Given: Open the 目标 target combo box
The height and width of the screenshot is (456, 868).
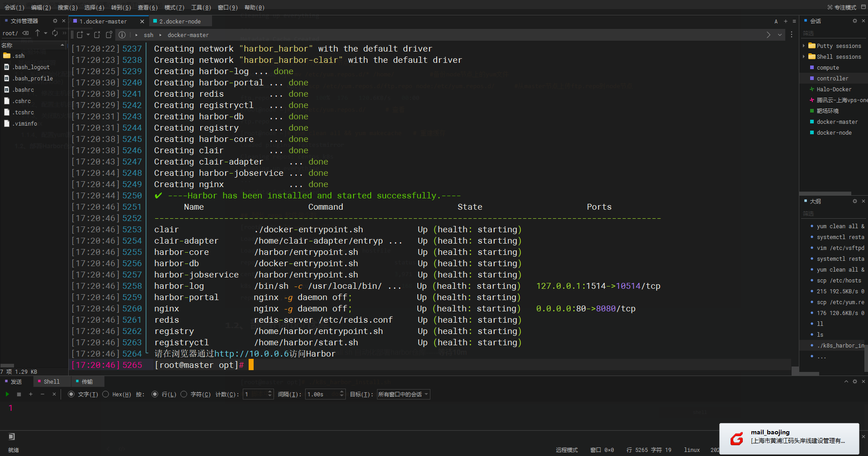Looking at the screenshot, I should [x=403, y=394].
